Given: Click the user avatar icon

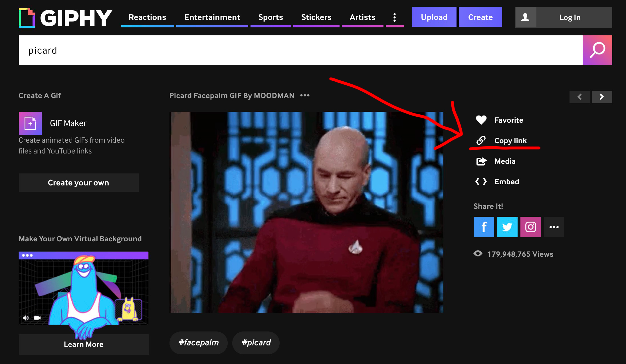Looking at the screenshot, I should [526, 17].
